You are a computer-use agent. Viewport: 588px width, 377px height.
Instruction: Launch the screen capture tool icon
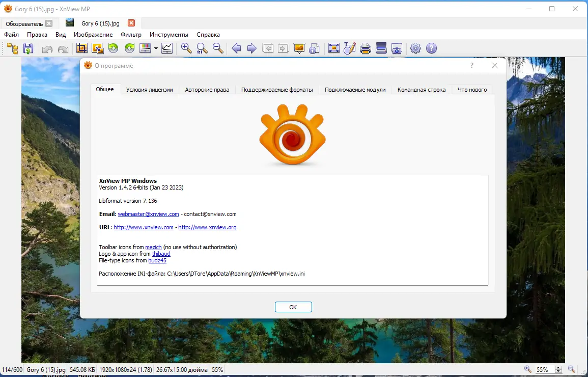(397, 48)
